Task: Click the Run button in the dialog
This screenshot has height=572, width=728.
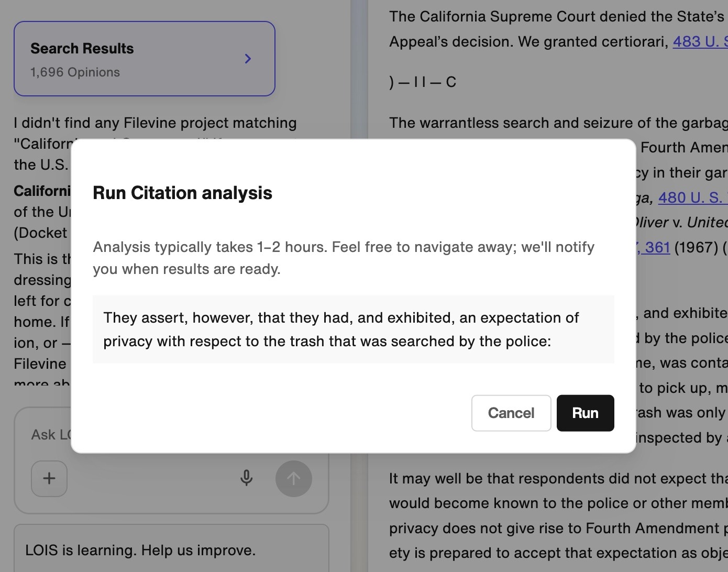Action: pyautogui.click(x=585, y=413)
